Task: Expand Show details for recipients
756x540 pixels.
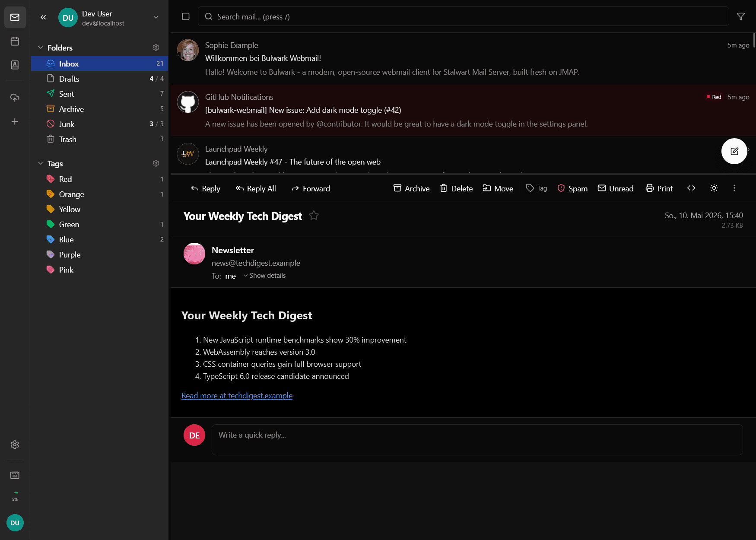Action: click(x=264, y=276)
